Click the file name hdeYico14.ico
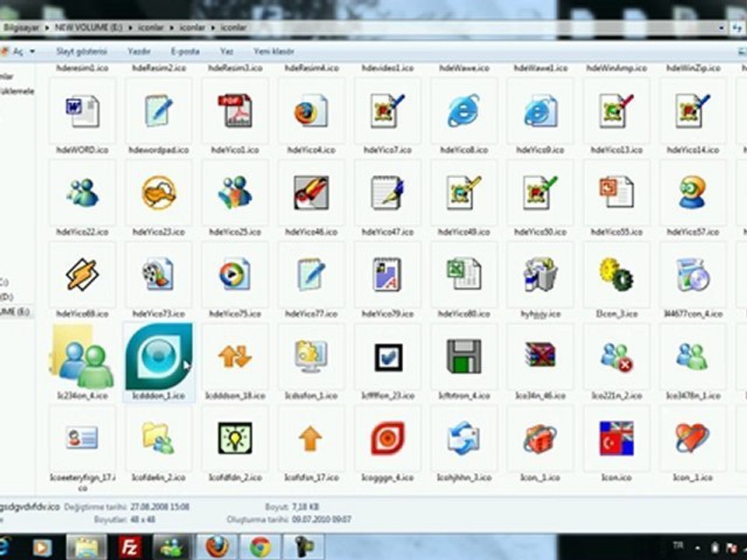This screenshot has height=560, width=747. pos(693,150)
